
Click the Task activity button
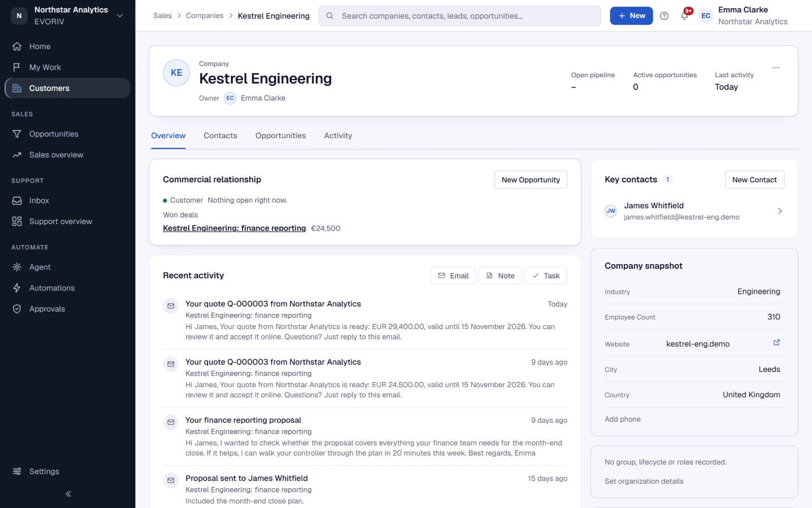coord(546,275)
